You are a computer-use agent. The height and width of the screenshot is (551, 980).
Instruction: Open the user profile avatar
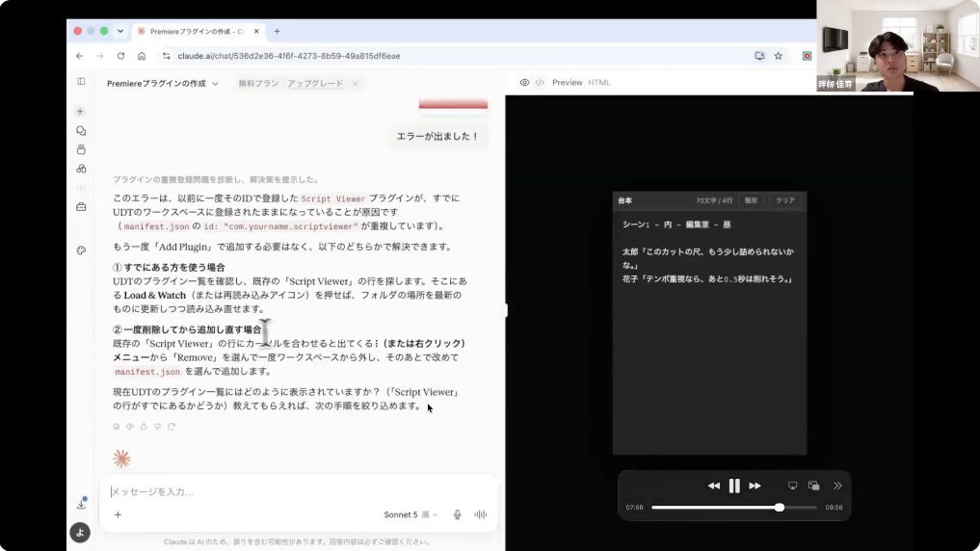80,533
